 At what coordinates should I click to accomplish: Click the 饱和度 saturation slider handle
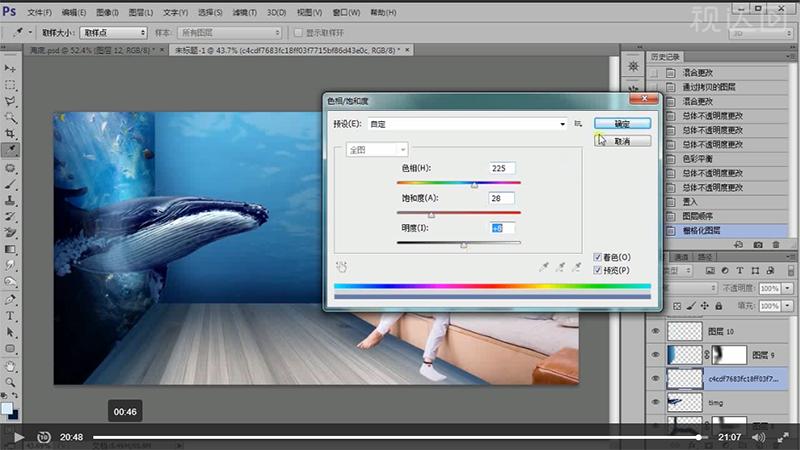(x=431, y=214)
